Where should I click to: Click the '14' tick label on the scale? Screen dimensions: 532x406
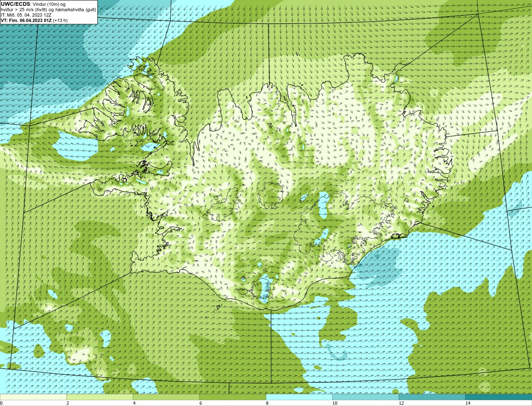[x=468, y=403]
